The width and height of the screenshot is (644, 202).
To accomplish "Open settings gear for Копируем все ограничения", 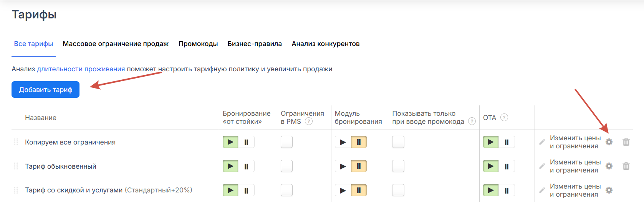I will [x=609, y=142].
